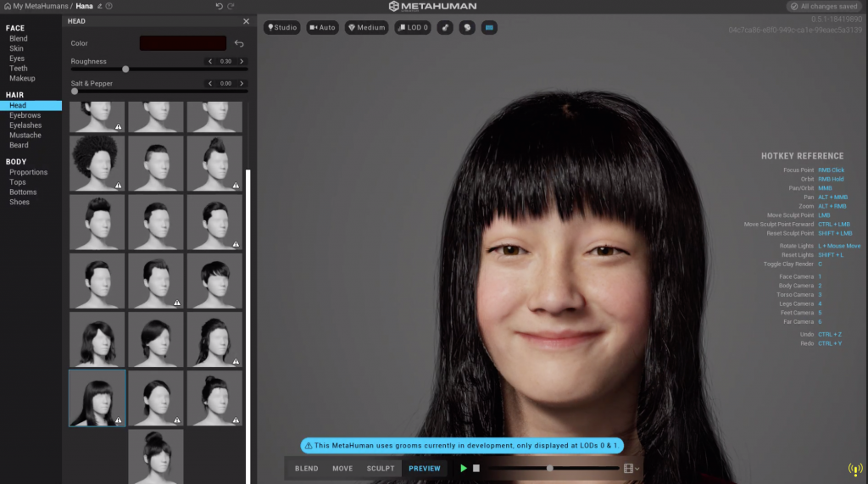Play the preview animation

464,469
